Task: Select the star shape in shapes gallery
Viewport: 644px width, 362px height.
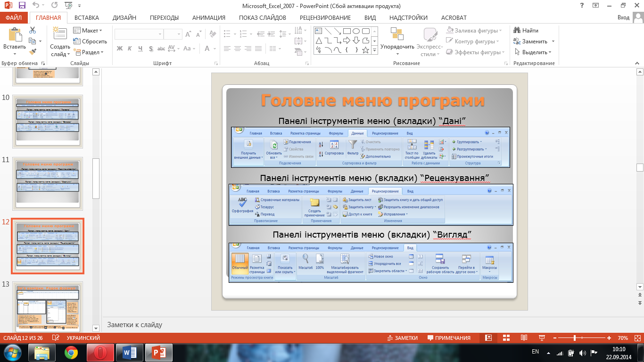Action: 365,50
